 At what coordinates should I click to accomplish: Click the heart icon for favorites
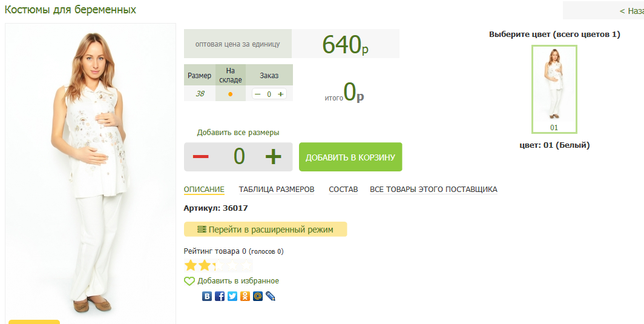point(189,281)
